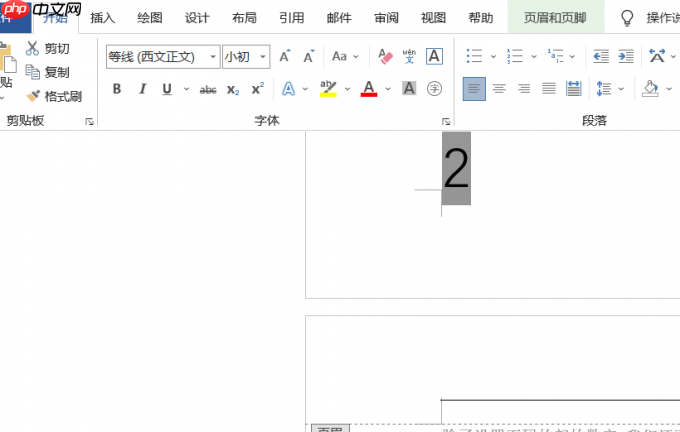Expand text effects dropdown arrow

tap(305, 89)
